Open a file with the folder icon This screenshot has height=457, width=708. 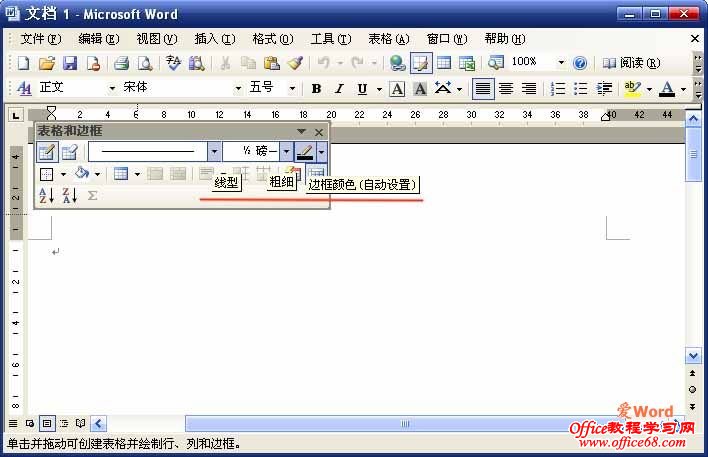(47, 63)
